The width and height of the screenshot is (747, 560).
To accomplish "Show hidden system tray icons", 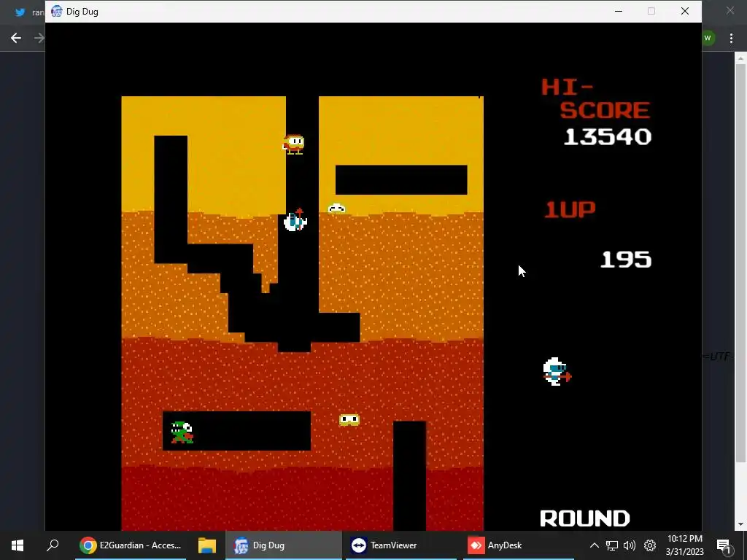I will 594,545.
